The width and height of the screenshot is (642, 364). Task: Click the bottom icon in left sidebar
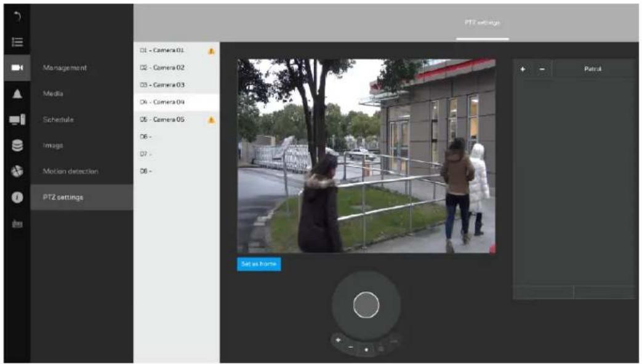(17, 223)
